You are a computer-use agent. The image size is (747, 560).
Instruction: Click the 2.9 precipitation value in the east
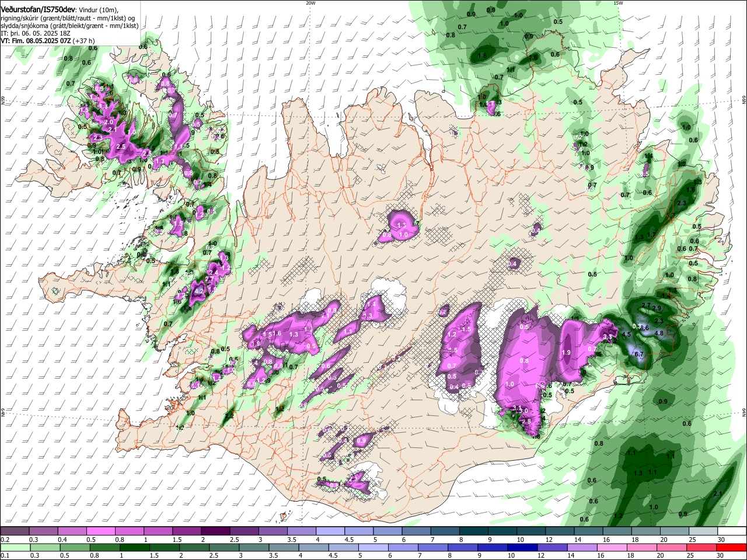tap(657, 308)
